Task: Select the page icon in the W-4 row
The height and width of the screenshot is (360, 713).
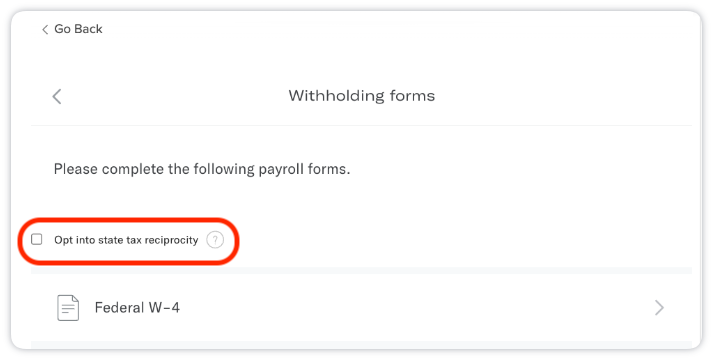Action: 68,308
